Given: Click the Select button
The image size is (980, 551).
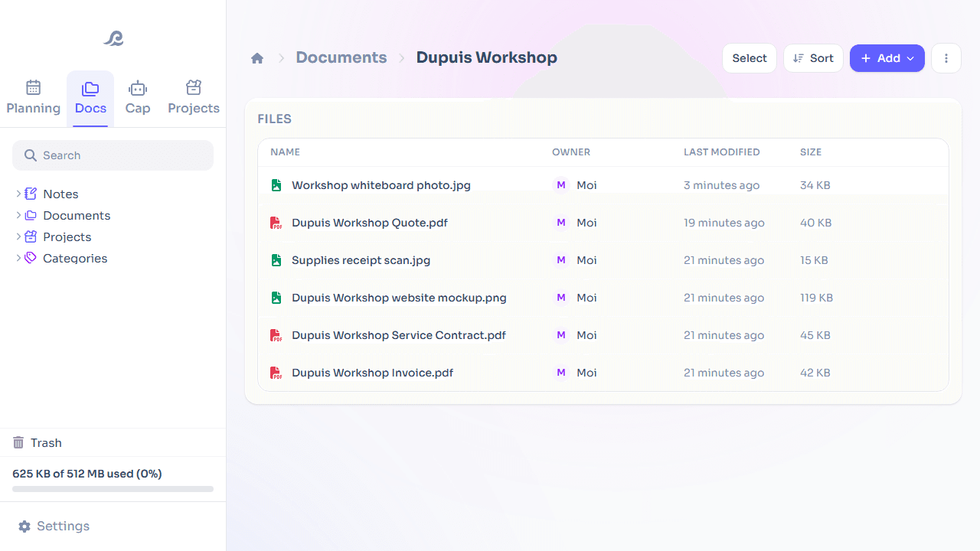Looking at the screenshot, I should [750, 58].
